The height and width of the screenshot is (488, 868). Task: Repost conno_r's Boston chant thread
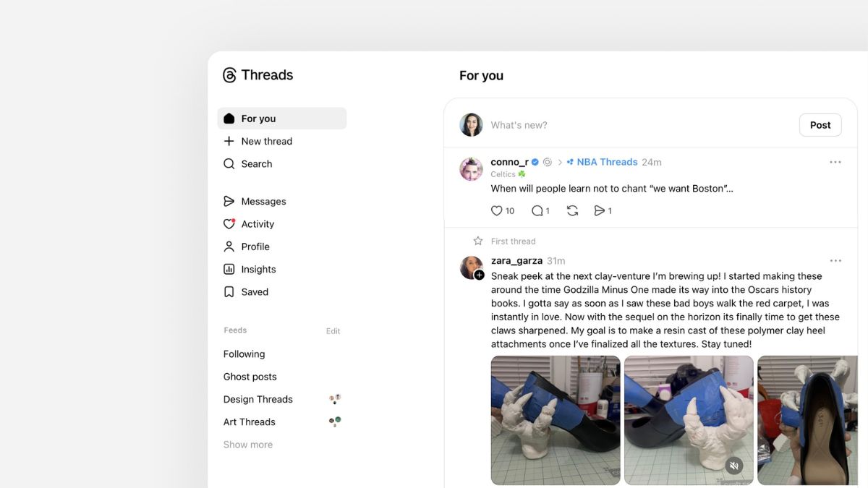pyautogui.click(x=572, y=211)
